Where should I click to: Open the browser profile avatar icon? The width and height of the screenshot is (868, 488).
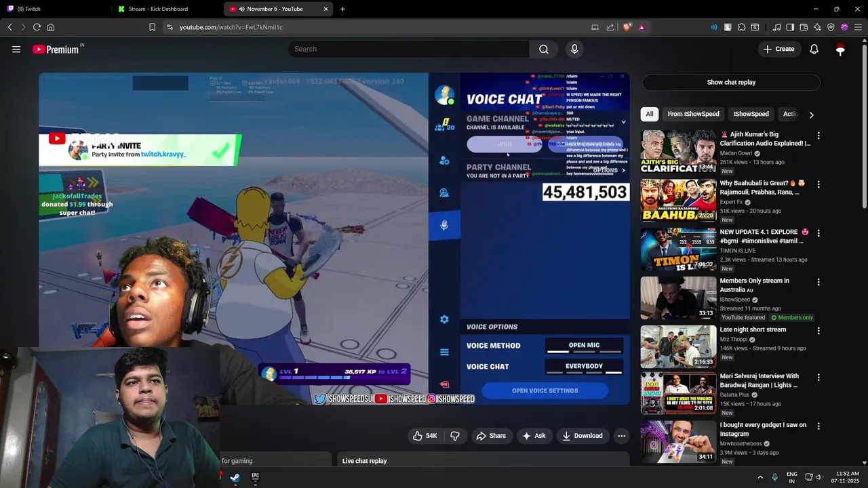(844, 27)
